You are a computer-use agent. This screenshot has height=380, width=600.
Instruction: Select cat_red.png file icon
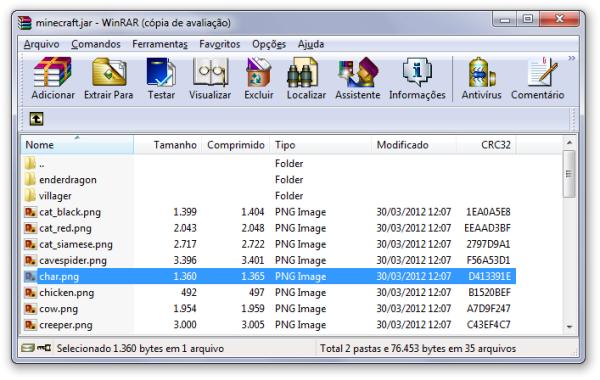(x=30, y=228)
